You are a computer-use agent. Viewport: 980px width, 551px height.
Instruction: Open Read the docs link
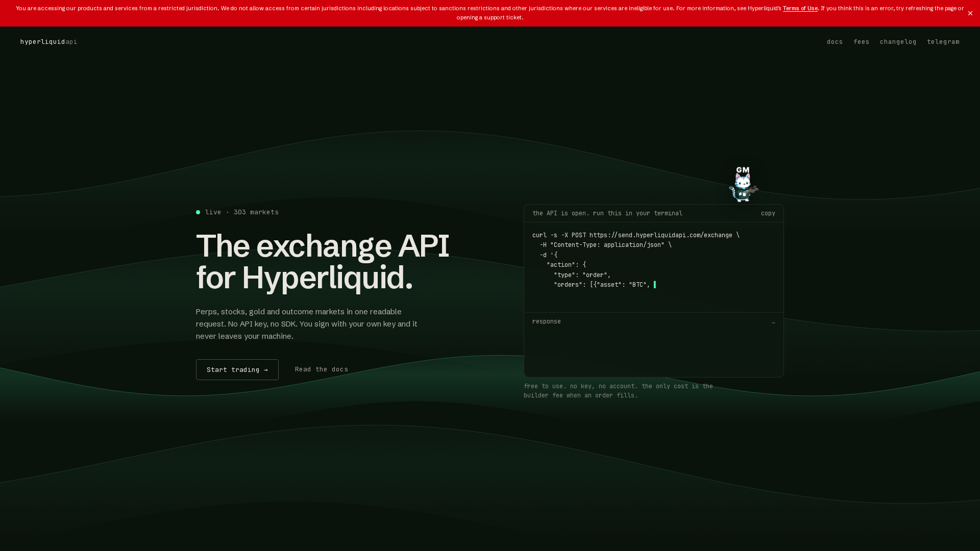pos(321,369)
